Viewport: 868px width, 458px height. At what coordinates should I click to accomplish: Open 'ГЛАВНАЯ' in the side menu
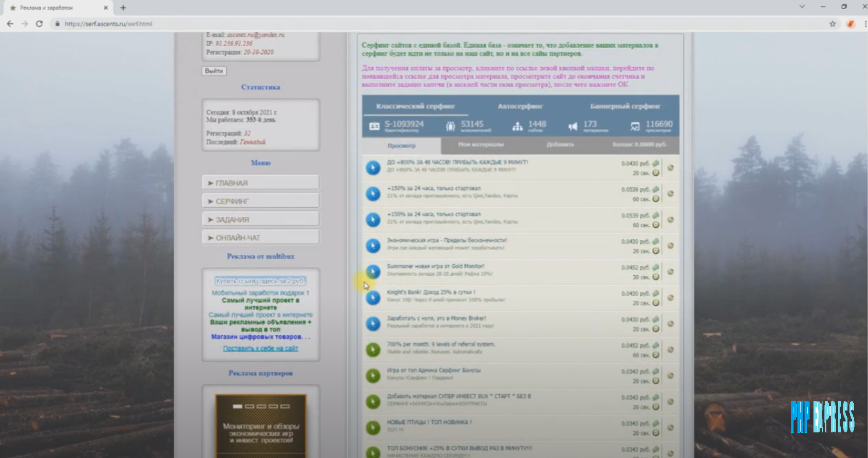pyautogui.click(x=260, y=183)
